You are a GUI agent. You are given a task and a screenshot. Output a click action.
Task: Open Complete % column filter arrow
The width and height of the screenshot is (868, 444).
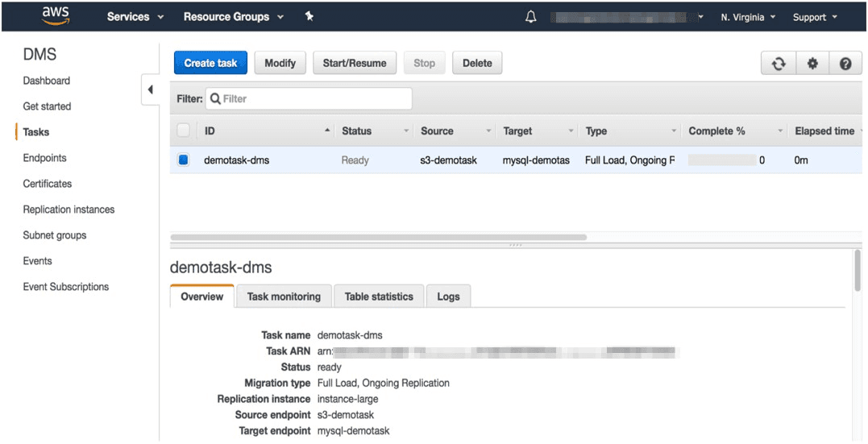pyautogui.click(x=780, y=131)
